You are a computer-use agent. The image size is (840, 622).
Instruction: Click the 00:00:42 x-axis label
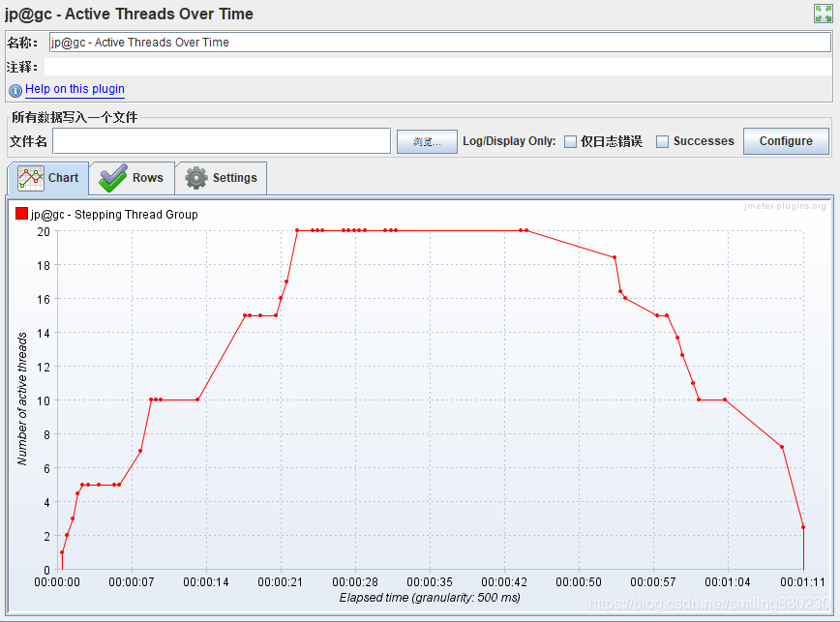pos(504,581)
